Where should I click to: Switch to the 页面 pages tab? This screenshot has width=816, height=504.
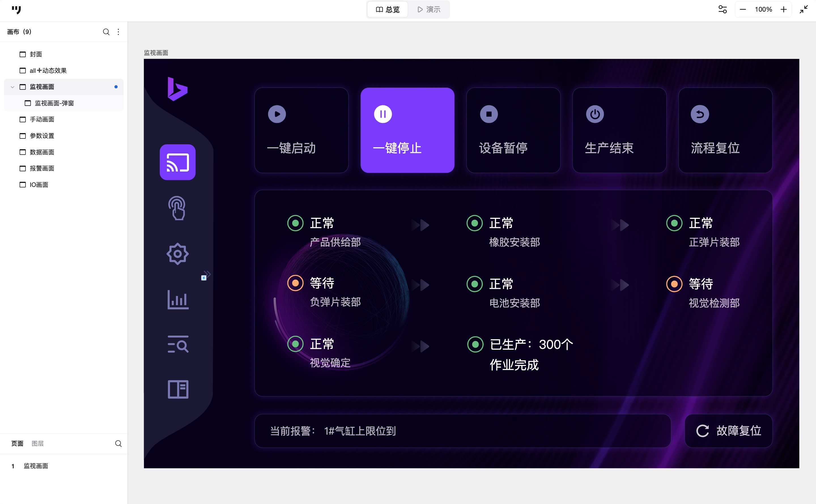[17, 443]
